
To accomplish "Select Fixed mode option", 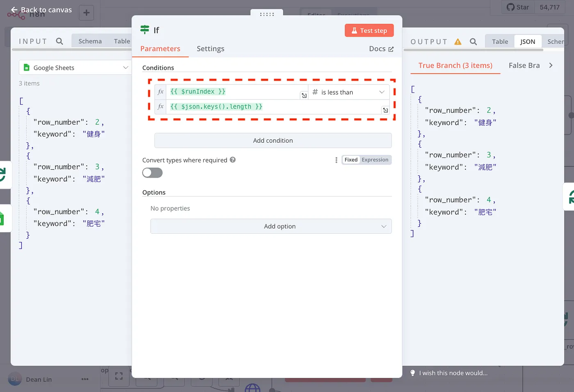I will 351,160.
